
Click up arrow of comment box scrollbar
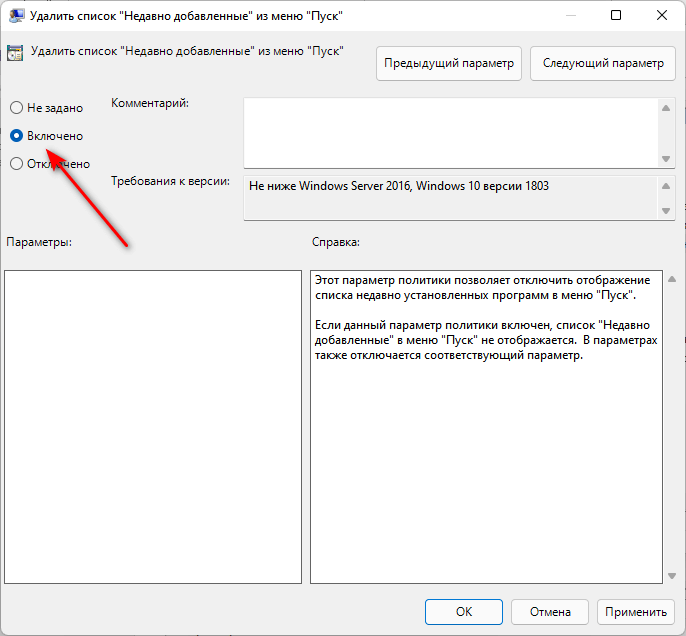[666, 108]
